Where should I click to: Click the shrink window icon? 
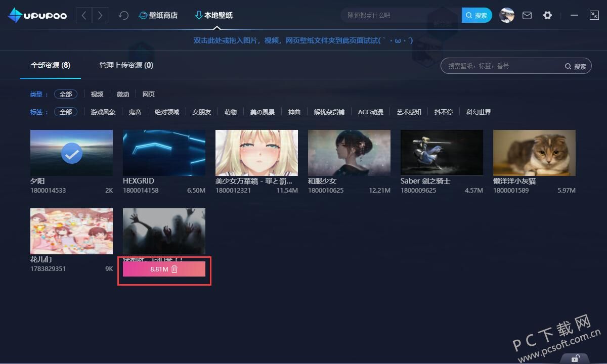coord(594,16)
